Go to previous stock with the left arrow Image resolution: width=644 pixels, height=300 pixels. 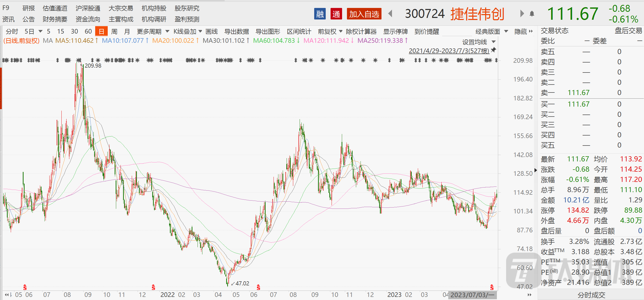pyautogui.click(x=390, y=14)
